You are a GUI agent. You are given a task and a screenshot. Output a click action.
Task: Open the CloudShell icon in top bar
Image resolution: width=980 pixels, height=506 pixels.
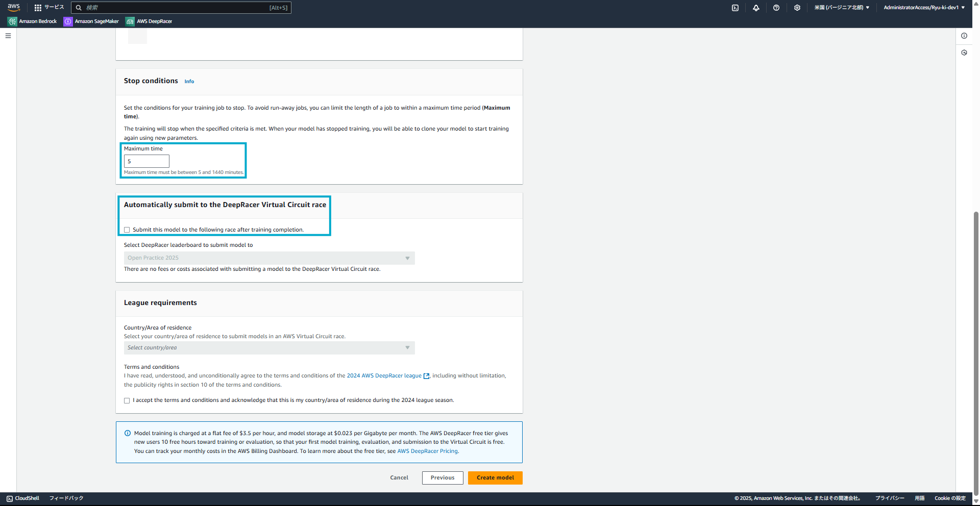[735, 8]
